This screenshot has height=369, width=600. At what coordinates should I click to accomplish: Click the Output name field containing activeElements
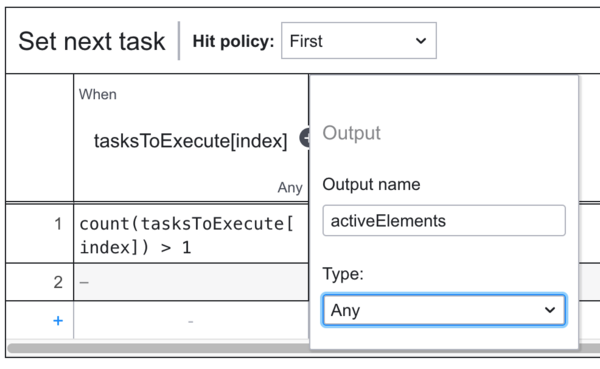point(444,220)
